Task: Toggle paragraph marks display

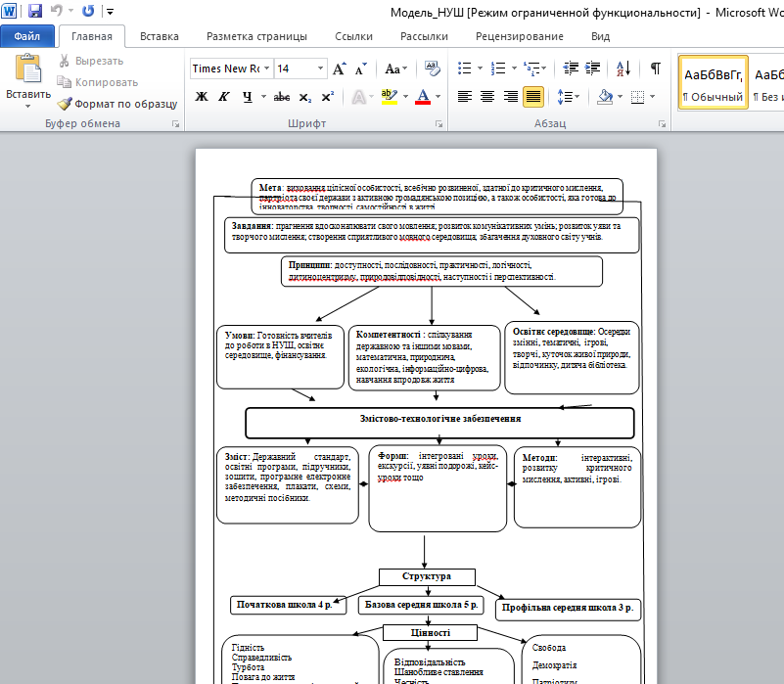Action: pyautogui.click(x=655, y=68)
